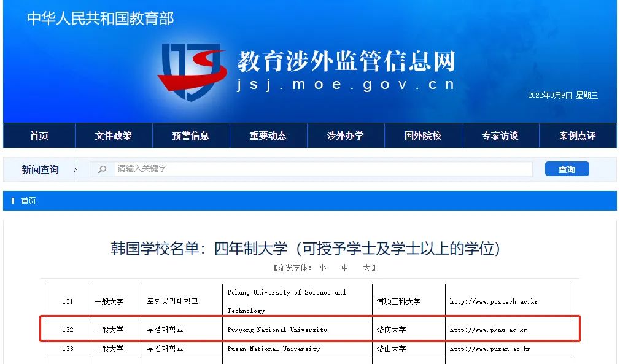Image resolution: width=620 pixels, height=364 pixels.
Task: Click the 首页 breadcrumb in blue bar
Action: coord(28,201)
